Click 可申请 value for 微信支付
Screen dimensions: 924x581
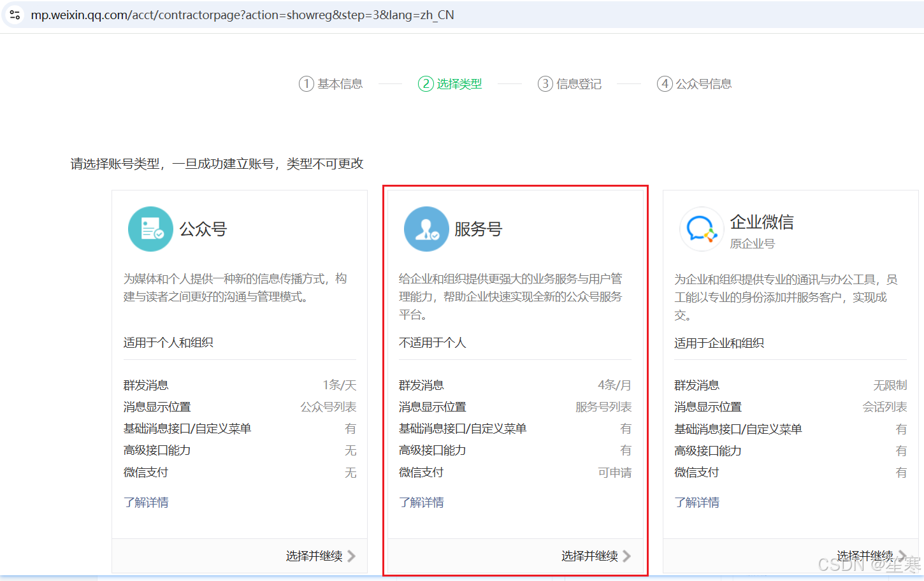(615, 473)
